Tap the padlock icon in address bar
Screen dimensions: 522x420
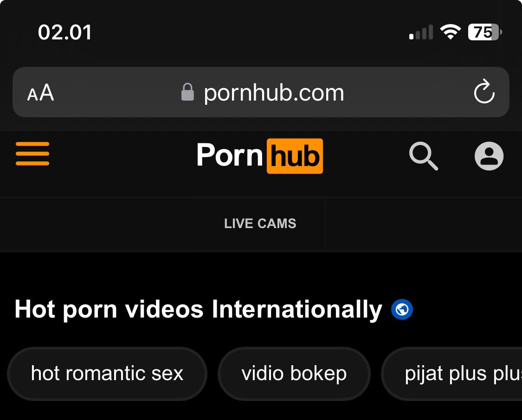click(187, 92)
